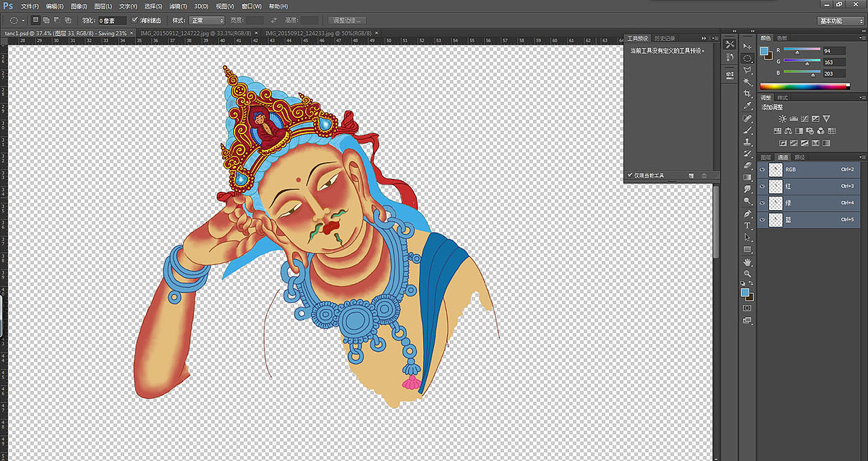The width and height of the screenshot is (868, 461).
Task: Toggle the anti-alias checkbox
Action: 135,20
